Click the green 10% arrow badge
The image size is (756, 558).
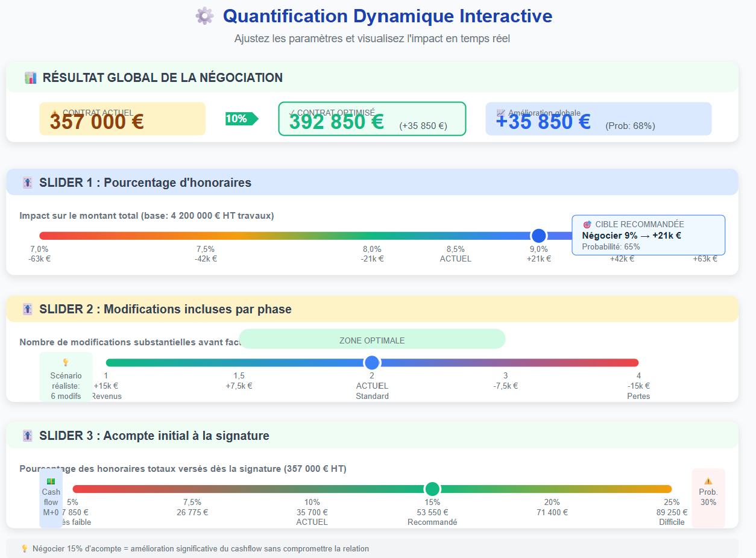point(241,119)
